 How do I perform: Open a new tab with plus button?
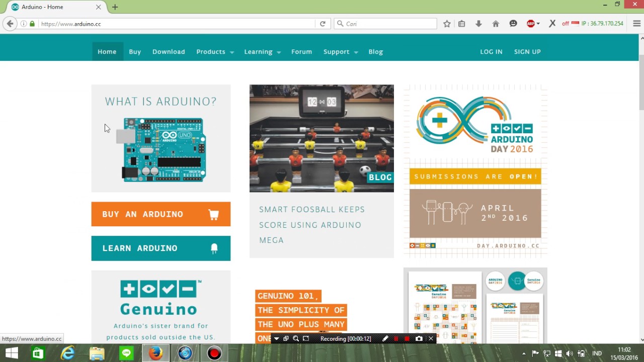(115, 7)
